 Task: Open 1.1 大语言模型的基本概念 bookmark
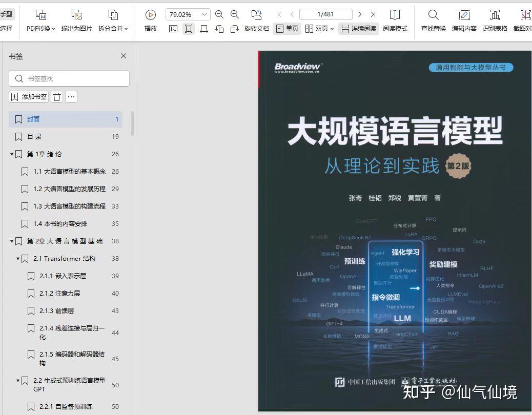66,172
